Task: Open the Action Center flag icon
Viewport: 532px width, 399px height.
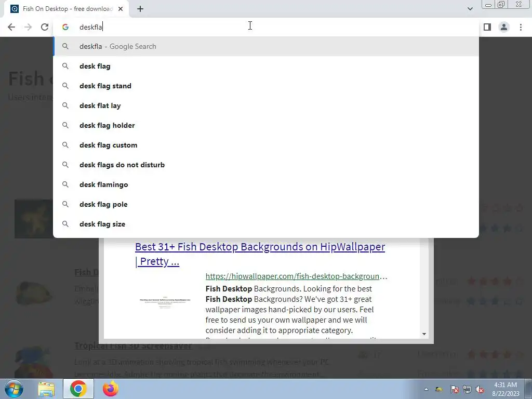Action: pyautogui.click(x=454, y=390)
